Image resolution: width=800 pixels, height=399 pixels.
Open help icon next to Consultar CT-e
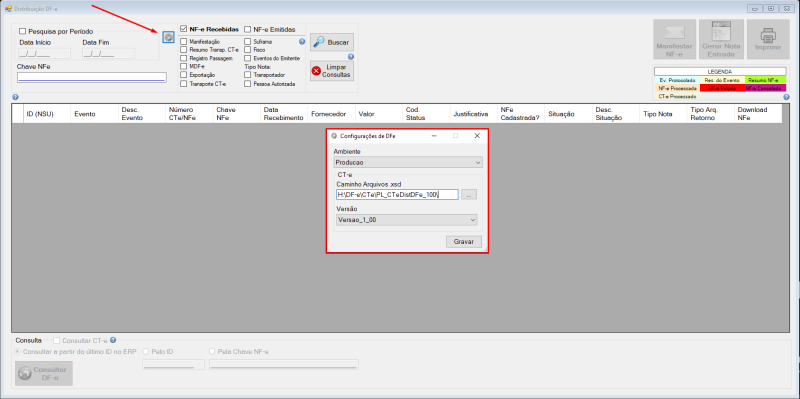pyautogui.click(x=113, y=340)
